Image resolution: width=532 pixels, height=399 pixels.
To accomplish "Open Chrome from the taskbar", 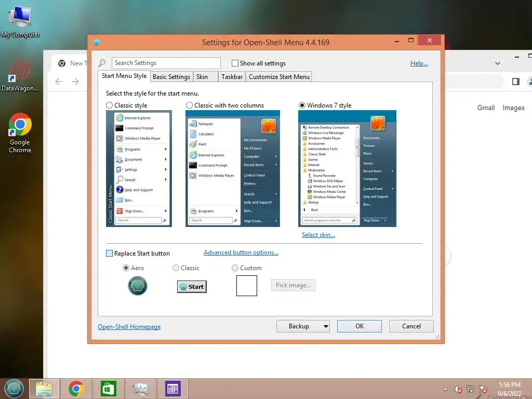I will (x=76, y=389).
